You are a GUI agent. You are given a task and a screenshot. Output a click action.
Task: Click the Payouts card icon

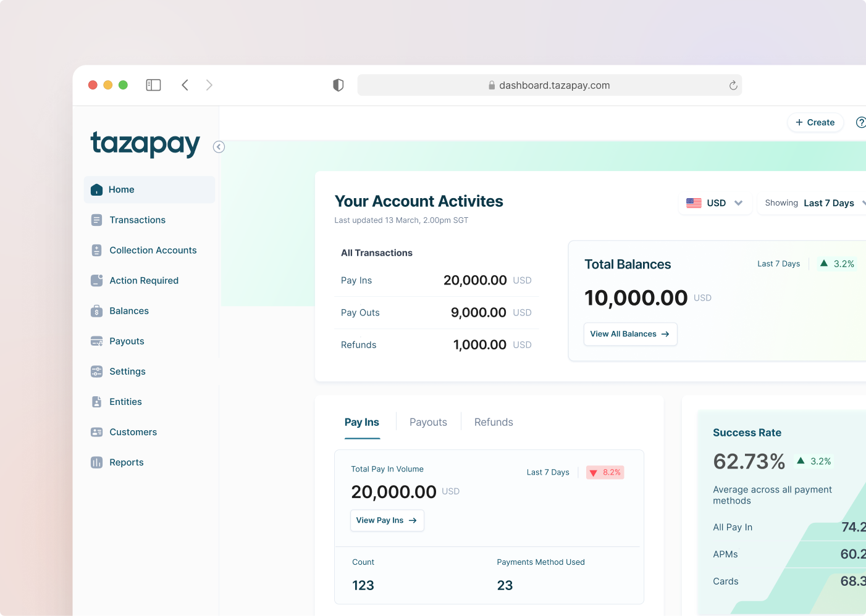96,341
